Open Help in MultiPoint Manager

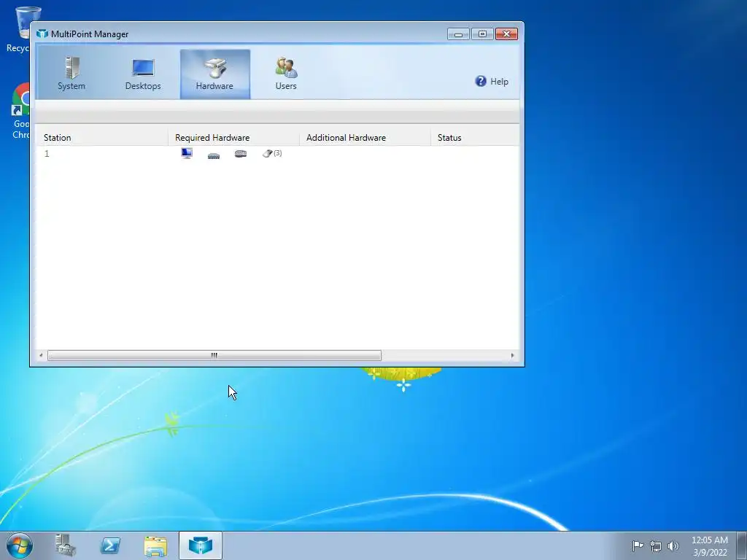tap(492, 82)
